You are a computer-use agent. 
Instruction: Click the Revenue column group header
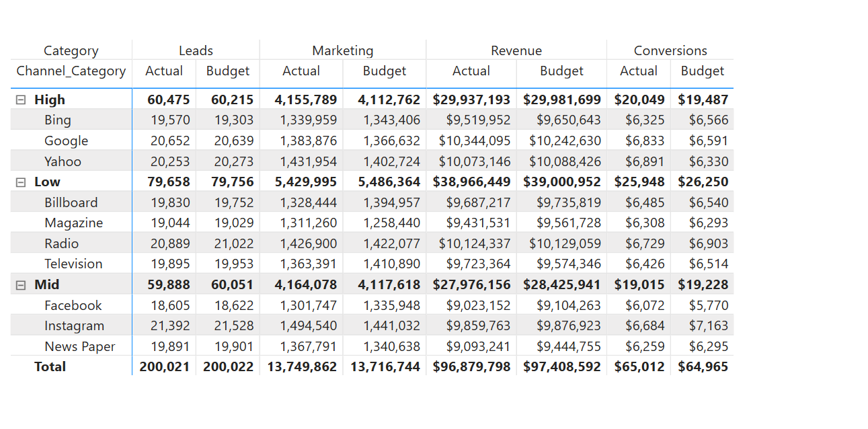[x=516, y=50]
